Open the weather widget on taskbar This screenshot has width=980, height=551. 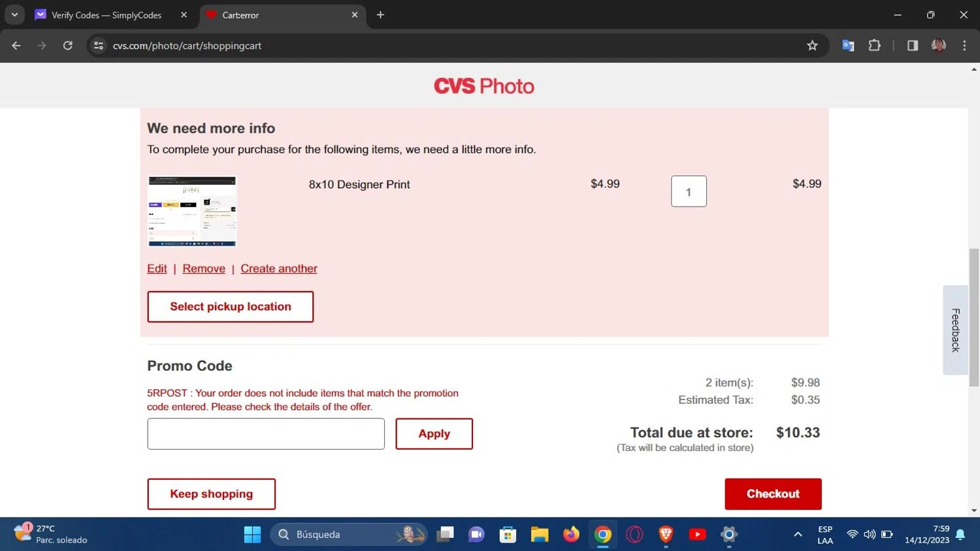tap(51, 534)
